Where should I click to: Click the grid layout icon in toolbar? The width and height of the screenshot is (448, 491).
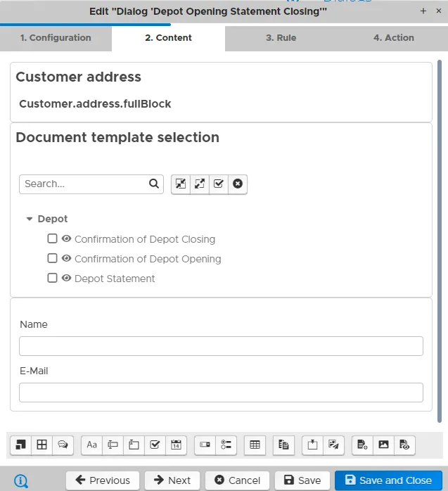tap(41, 445)
